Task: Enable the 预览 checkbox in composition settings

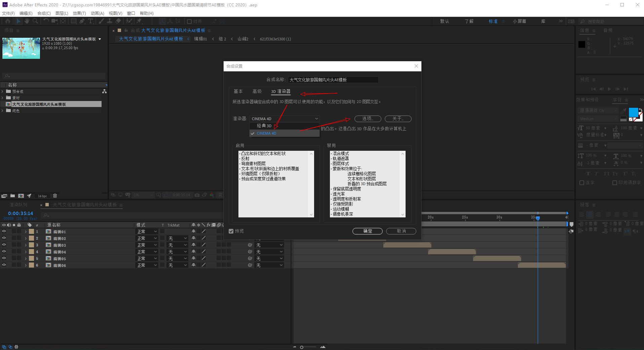Action: coord(231,231)
